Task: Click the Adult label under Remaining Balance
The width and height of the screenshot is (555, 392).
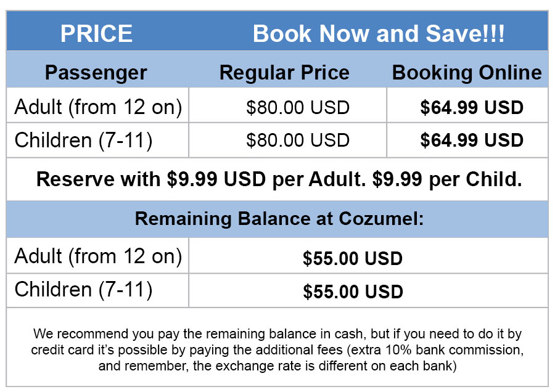Action: (x=98, y=256)
